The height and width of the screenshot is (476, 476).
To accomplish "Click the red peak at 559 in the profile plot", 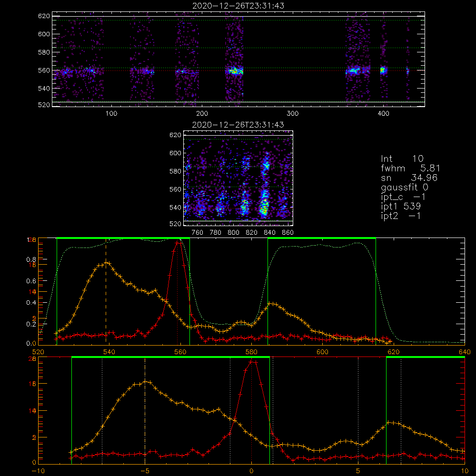I will pos(178,242).
